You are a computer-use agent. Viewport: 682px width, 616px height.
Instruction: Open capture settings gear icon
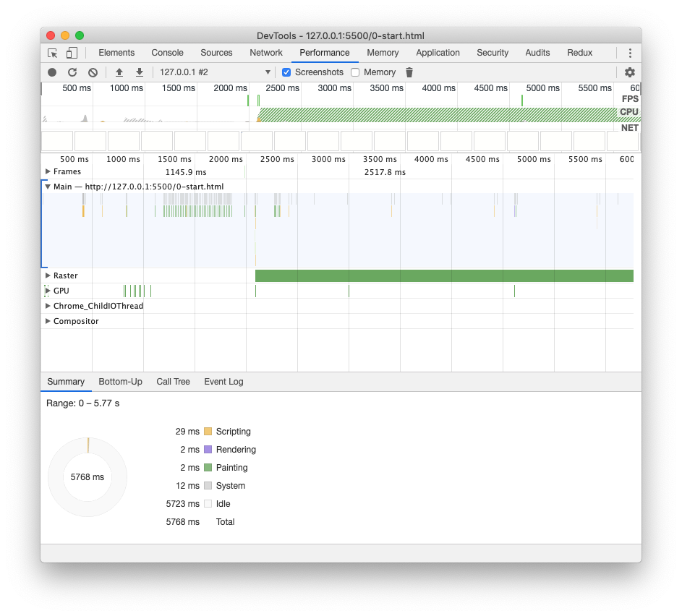click(629, 72)
